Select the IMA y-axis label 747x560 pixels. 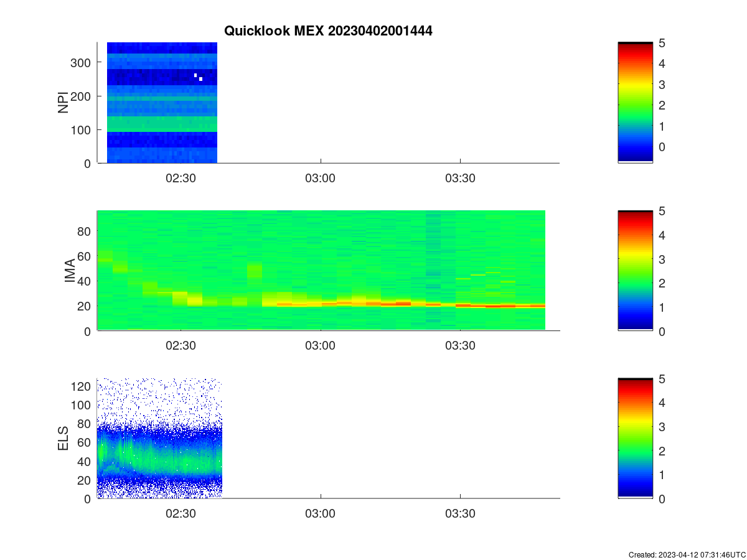pyautogui.click(x=69, y=271)
